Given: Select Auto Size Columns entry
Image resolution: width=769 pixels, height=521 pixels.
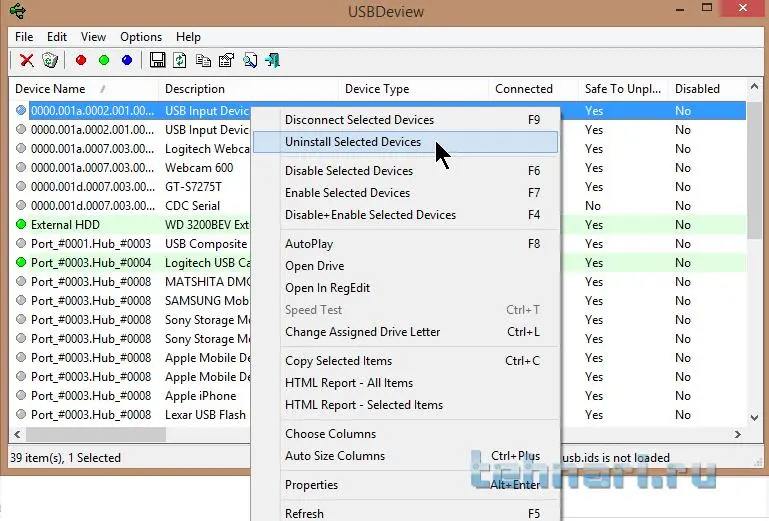Looking at the screenshot, I should pyautogui.click(x=405, y=456).
